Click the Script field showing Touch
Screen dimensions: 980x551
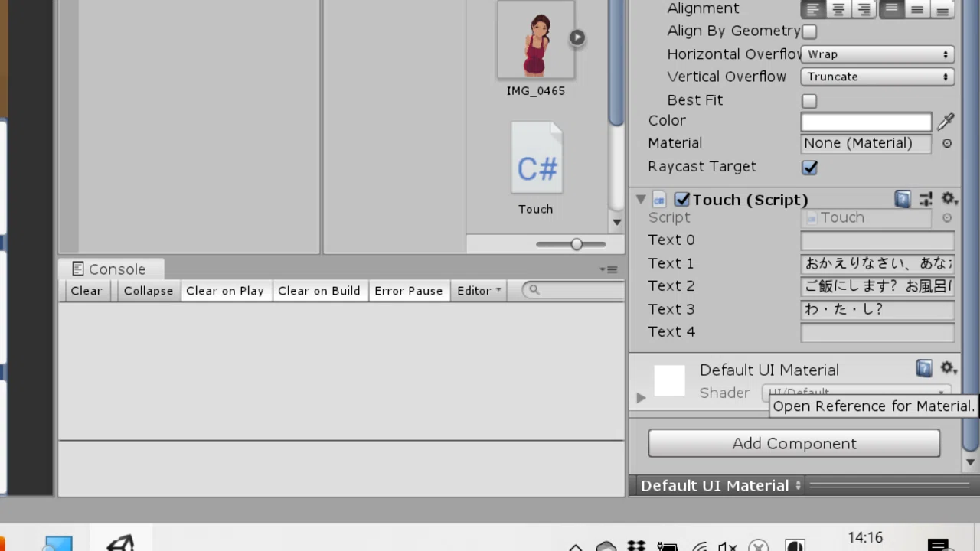tap(866, 218)
